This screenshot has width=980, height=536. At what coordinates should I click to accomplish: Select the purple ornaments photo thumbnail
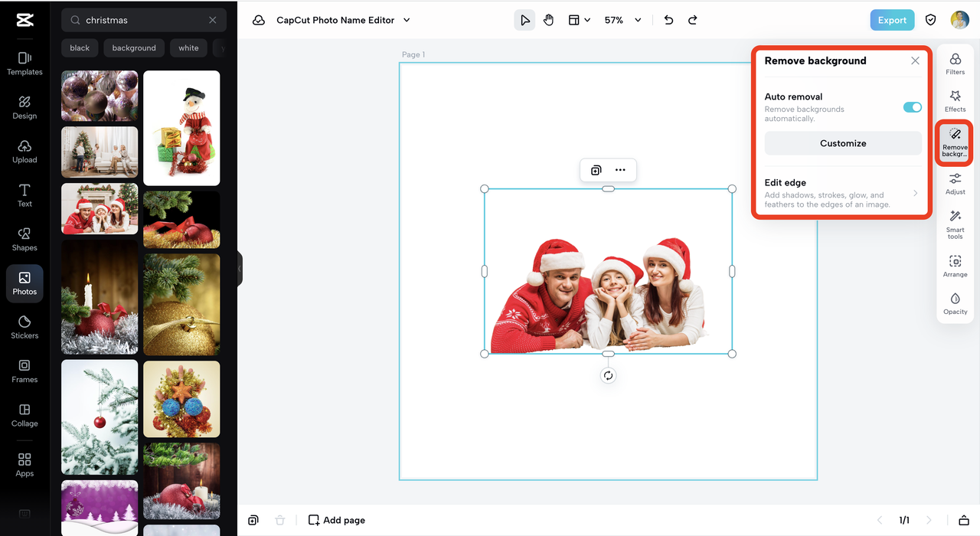click(x=100, y=96)
